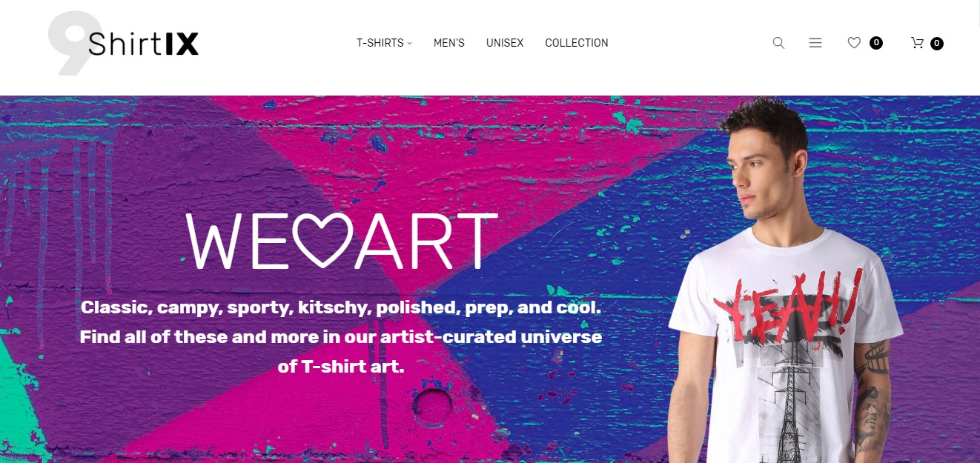Open the shopping cart icon
The height and width of the screenshot is (463, 980).
point(917,43)
